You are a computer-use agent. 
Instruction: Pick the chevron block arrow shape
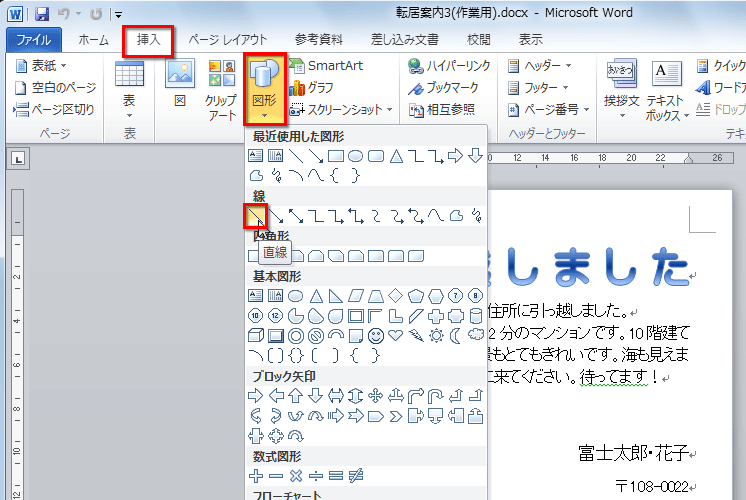[396, 417]
